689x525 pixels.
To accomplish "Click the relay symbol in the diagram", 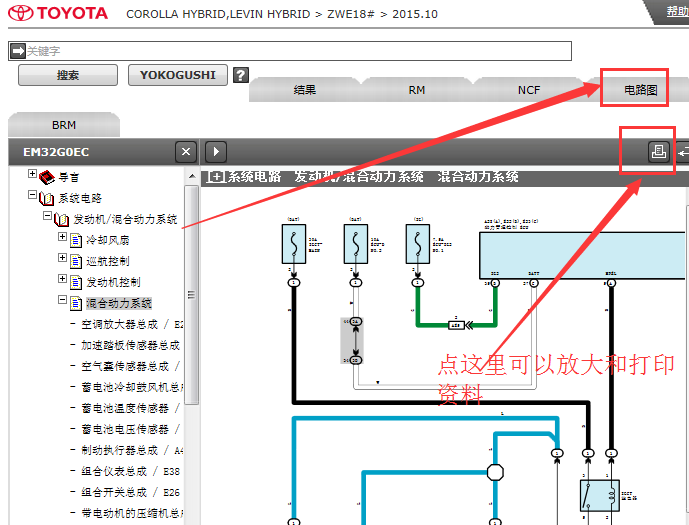I will click(x=599, y=496).
